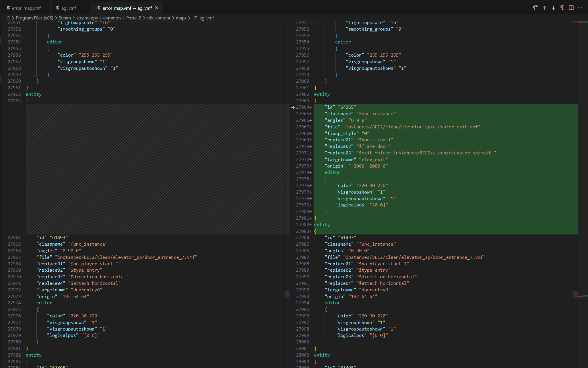Open the maps breadcrumb dropdown

click(x=181, y=18)
